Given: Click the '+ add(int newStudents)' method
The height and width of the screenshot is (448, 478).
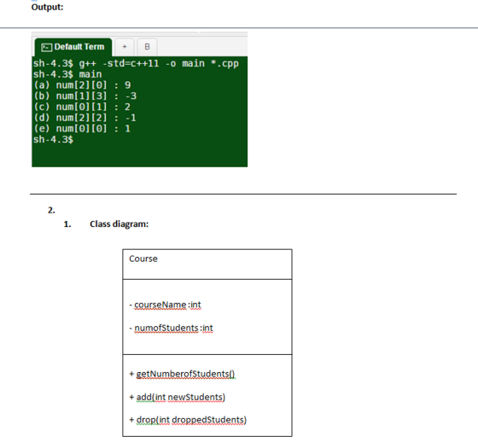Looking at the screenshot, I should pos(178,398).
